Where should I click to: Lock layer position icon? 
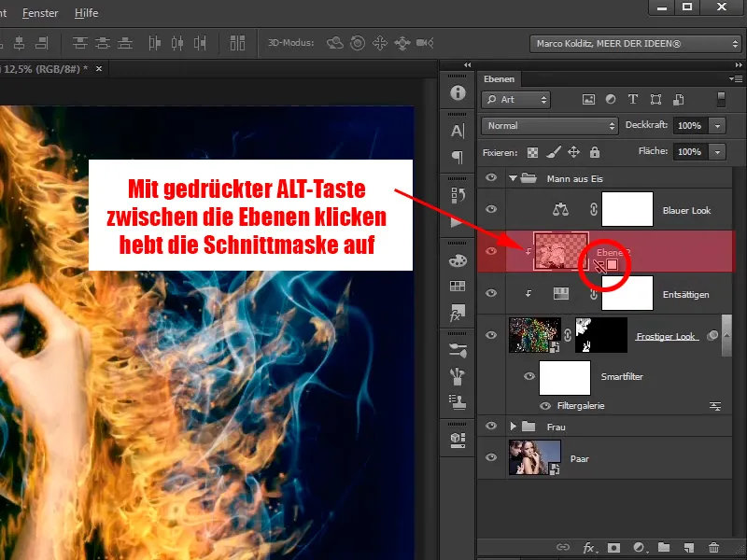click(573, 152)
